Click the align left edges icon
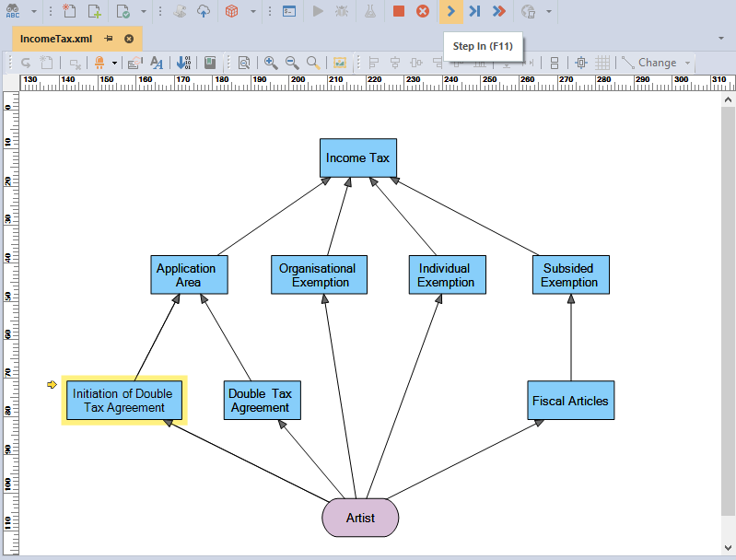This screenshot has width=736, height=560. [374, 63]
